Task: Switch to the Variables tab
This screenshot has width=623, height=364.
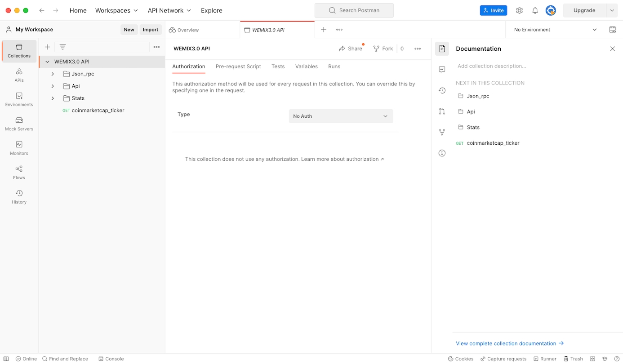Action: tap(306, 67)
